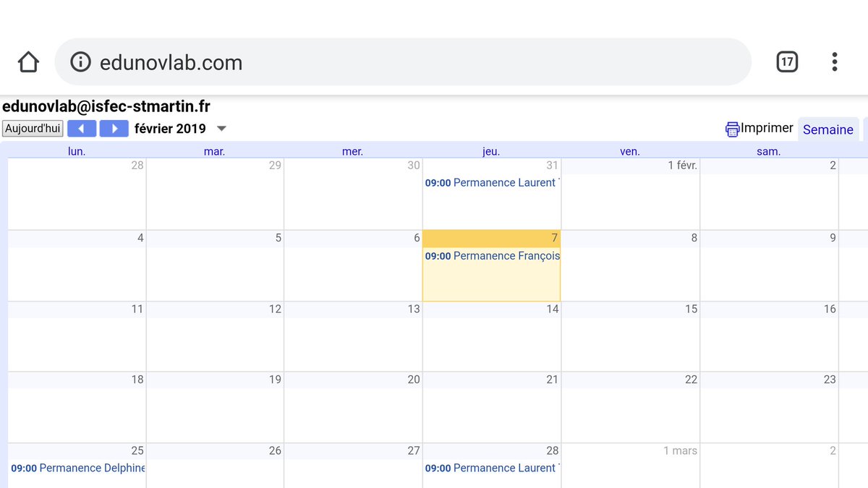Viewport: 868px width, 488px height.
Task: Click the mar. column header
Action: click(x=215, y=151)
